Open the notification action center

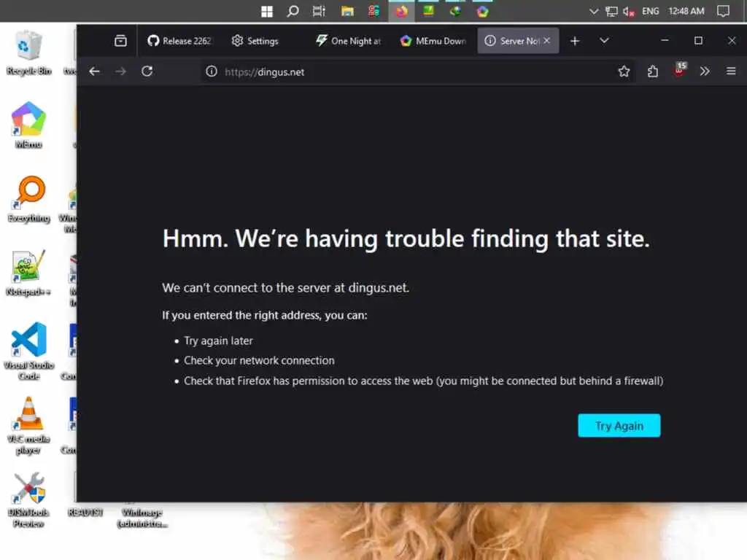pos(723,11)
